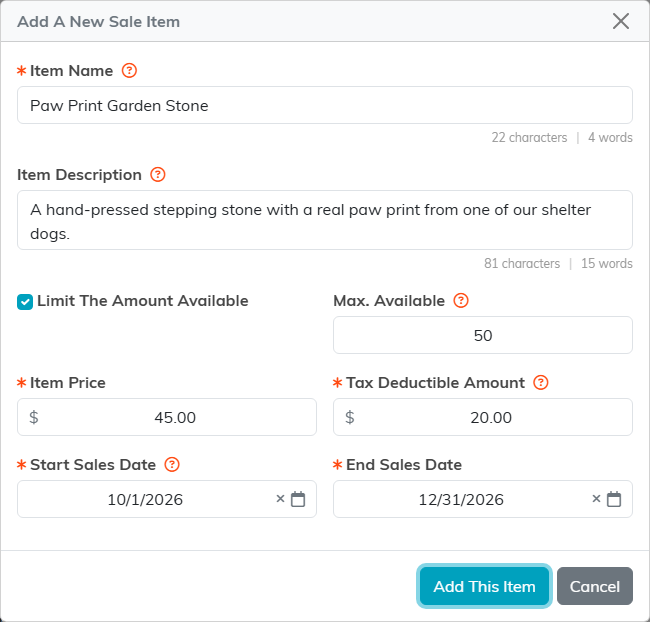This screenshot has width=650, height=622.
Task: Click the Item Price label
Action: [x=68, y=382]
